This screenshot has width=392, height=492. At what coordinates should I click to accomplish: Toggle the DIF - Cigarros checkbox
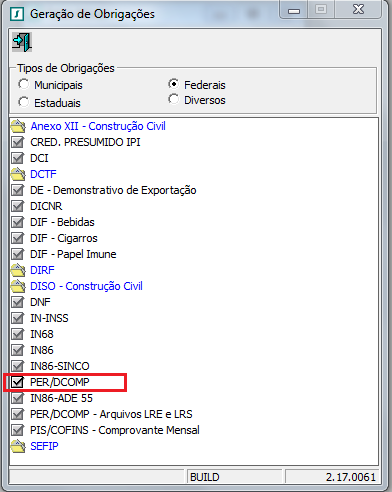[x=17, y=238]
